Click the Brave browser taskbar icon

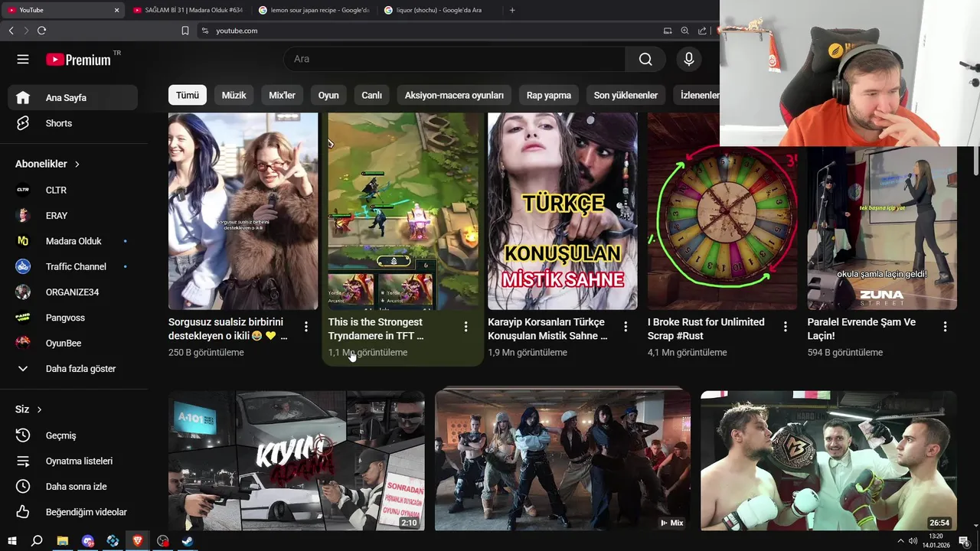[138, 541]
